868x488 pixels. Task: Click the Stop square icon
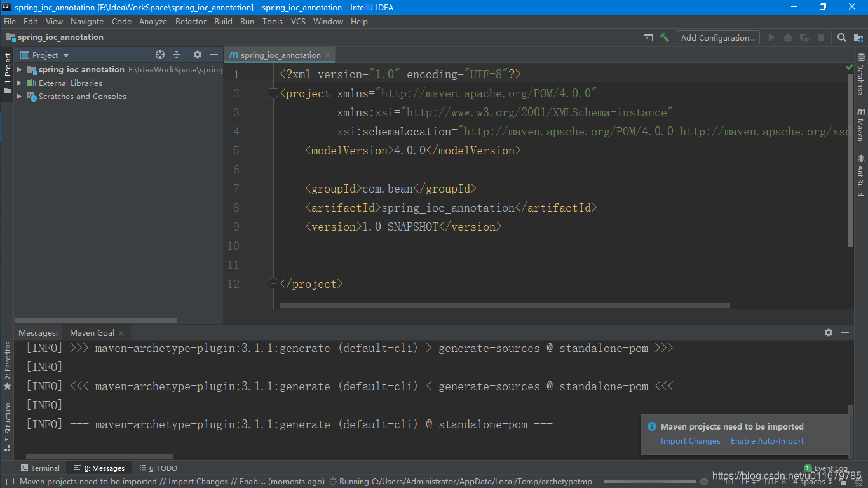821,37
